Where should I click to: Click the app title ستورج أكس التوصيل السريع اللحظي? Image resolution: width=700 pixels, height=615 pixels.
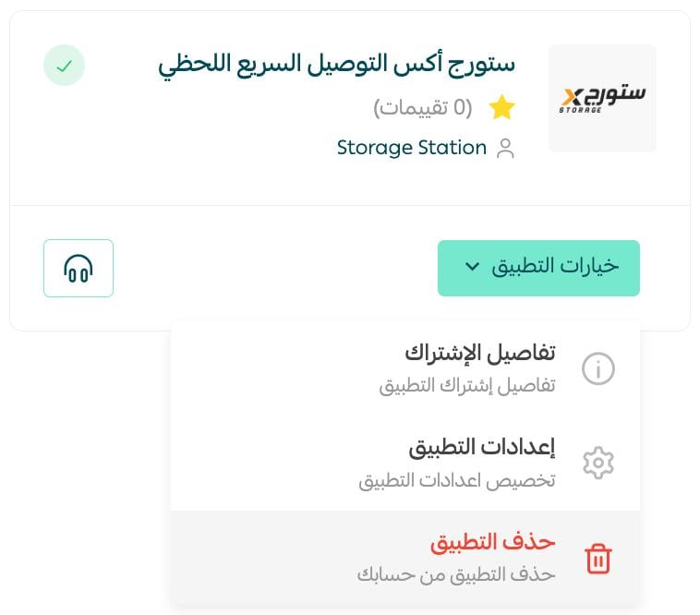pyautogui.click(x=336, y=66)
